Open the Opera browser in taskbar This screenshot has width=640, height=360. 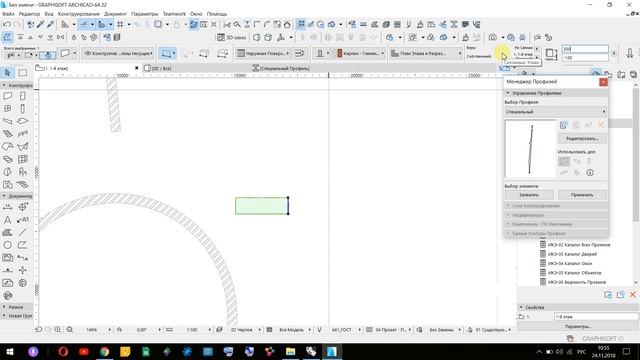[63, 351]
